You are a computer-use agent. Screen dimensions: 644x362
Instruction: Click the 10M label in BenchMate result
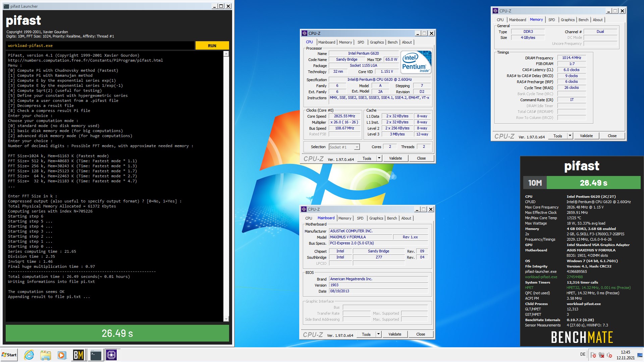535,183
